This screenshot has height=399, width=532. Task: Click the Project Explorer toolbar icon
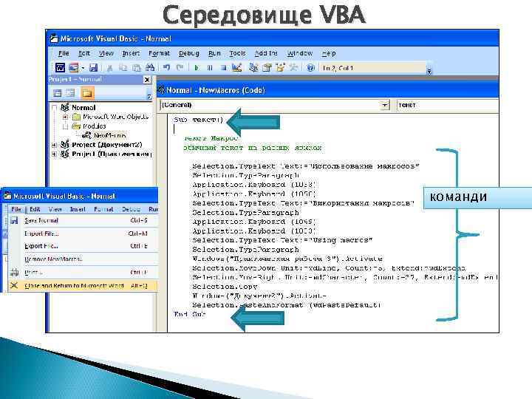coord(253,67)
